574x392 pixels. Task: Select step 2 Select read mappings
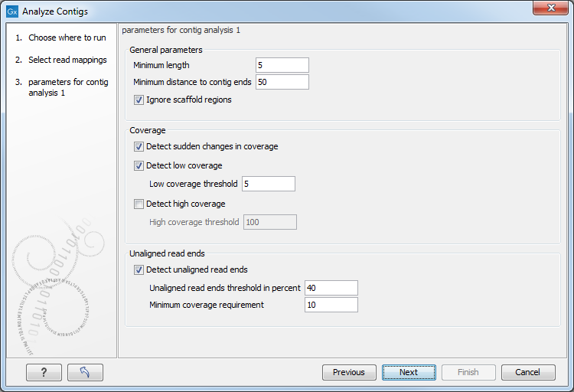61,60
